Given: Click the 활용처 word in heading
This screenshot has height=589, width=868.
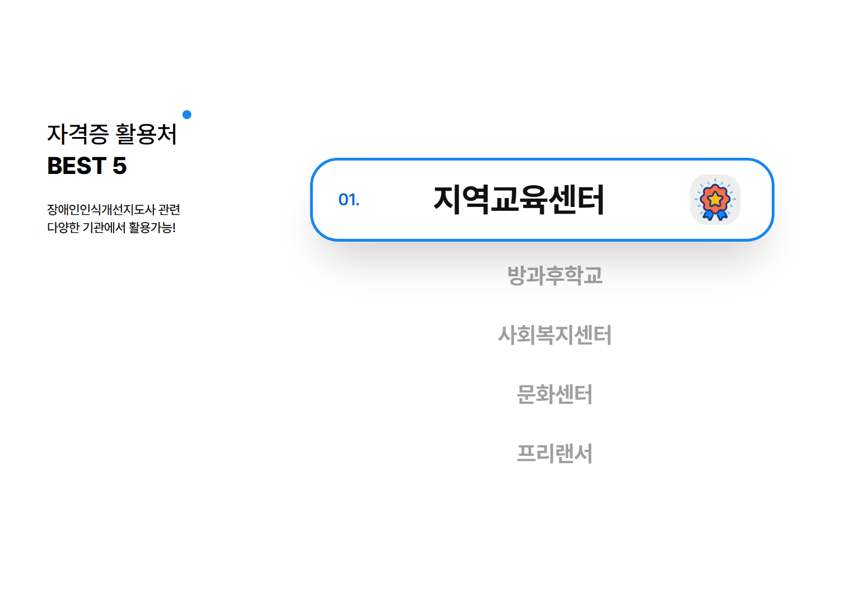Looking at the screenshot, I should pyautogui.click(x=146, y=134).
